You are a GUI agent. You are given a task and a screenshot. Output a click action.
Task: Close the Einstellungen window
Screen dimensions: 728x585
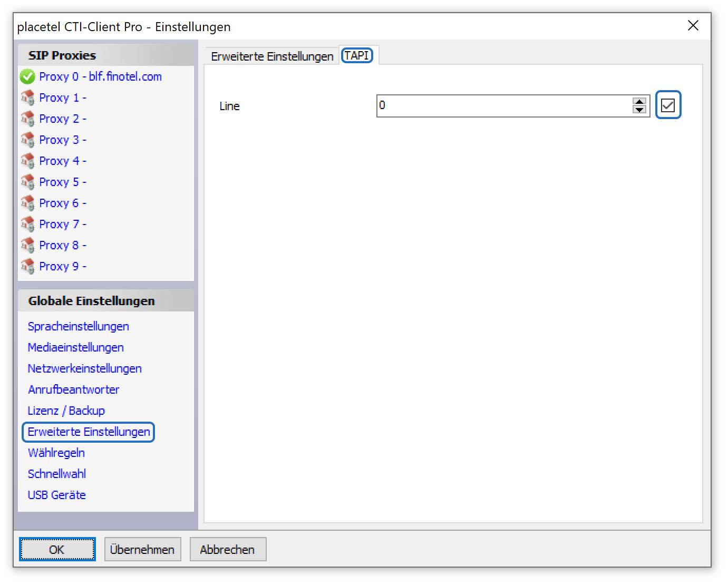coord(693,26)
